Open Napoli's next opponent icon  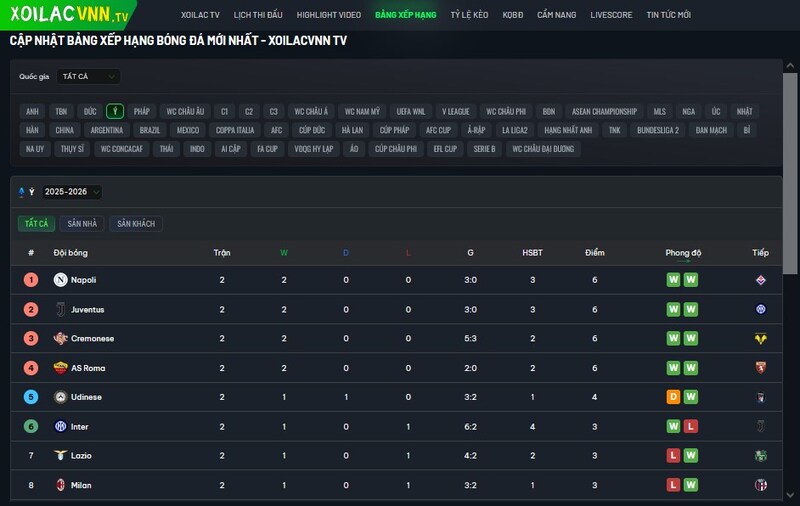(x=761, y=280)
